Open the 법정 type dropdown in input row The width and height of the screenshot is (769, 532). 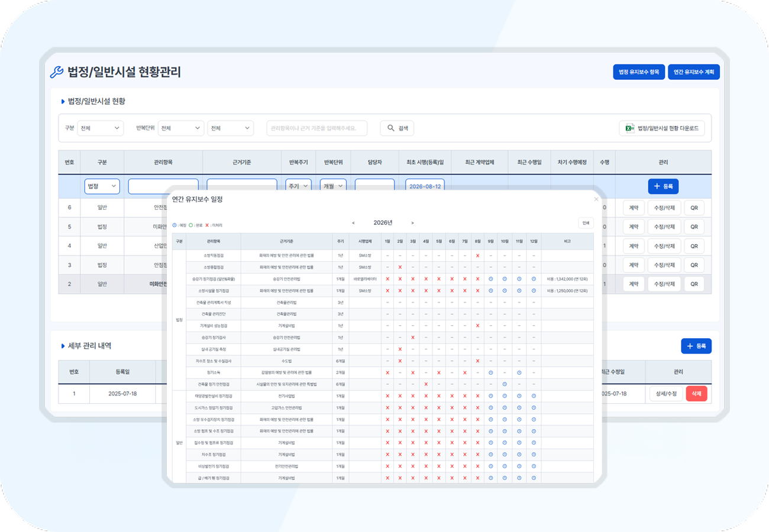[102, 186]
